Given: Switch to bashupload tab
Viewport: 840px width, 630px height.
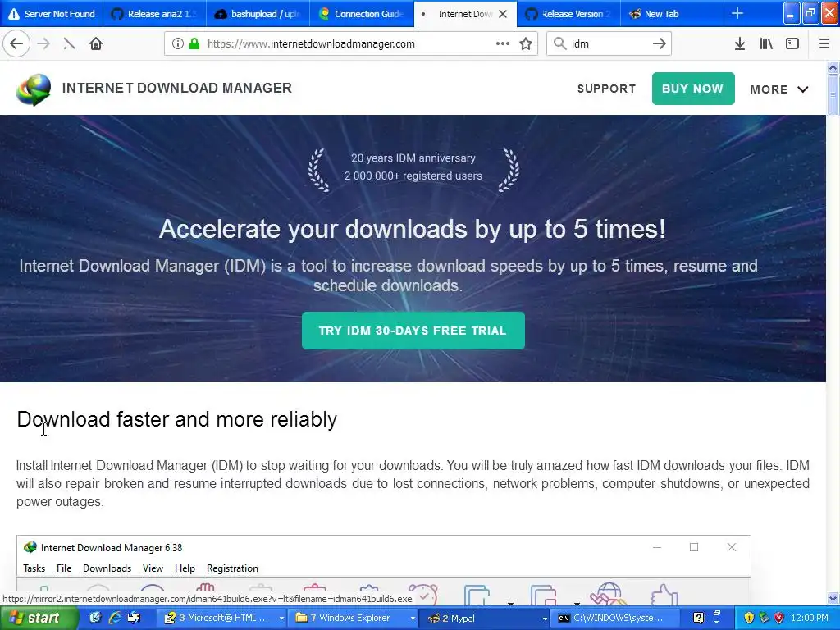Looking at the screenshot, I should [258, 13].
